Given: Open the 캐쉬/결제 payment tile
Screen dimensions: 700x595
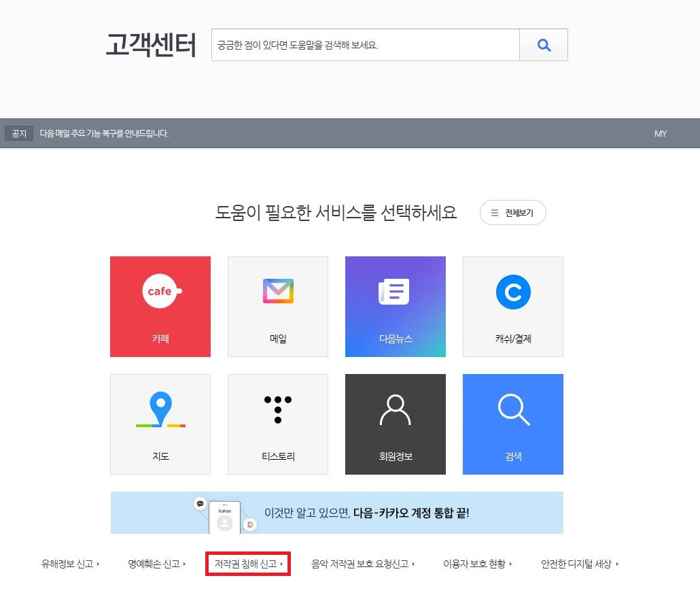Looking at the screenshot, I should (513, 307).
